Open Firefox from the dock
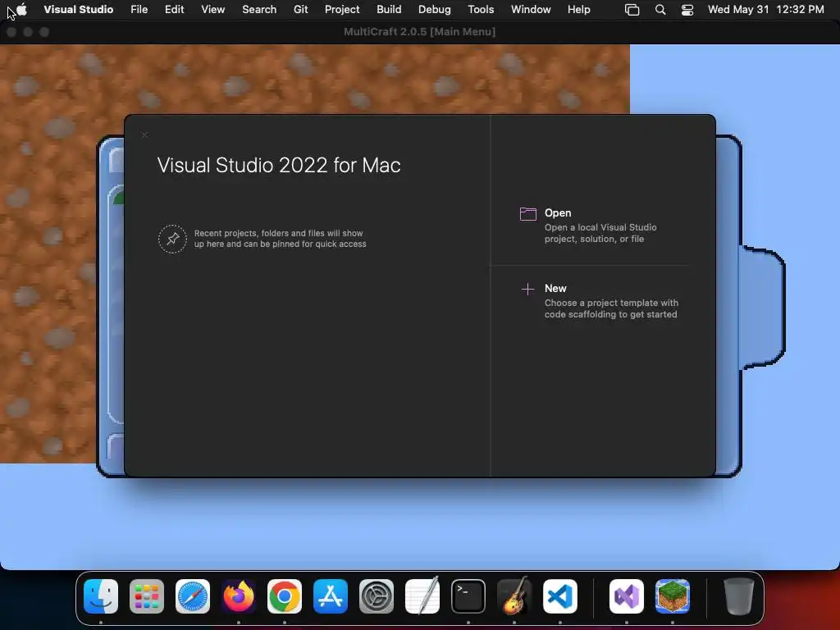This screenshot has height=630, width=840. (239, 596)
